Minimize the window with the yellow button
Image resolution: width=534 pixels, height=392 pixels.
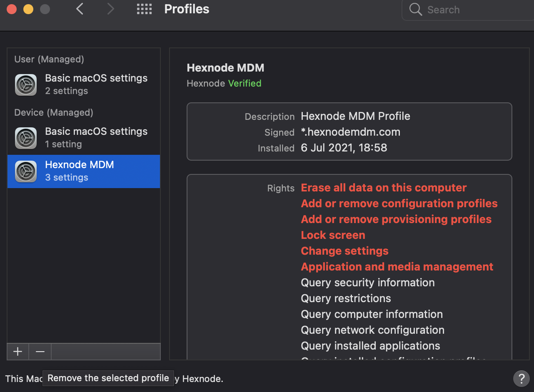(28, 9)
